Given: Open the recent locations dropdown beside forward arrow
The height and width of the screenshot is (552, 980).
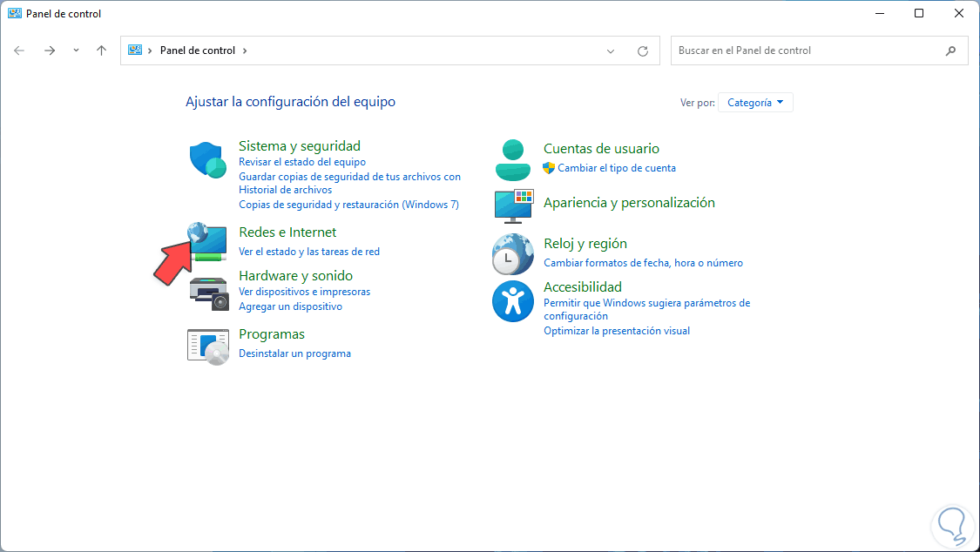Looking at the screenshot, I should tap(76, 50).
